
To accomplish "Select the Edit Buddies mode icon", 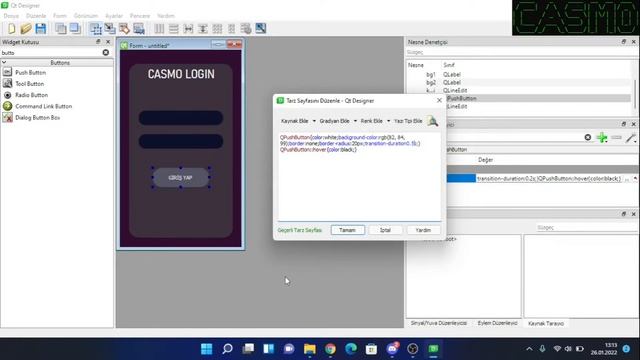I will point(124,28).
